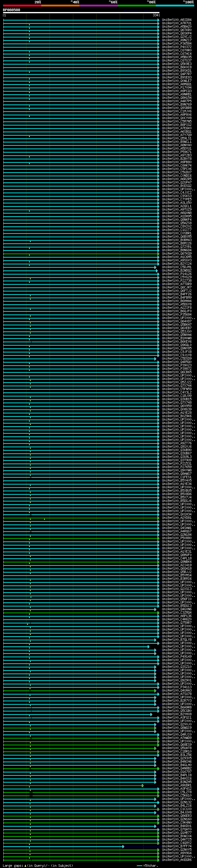This screenshot has height=868, width=197.
Task: Select the UniRef100_A1YE28 label
Action: 177,413
